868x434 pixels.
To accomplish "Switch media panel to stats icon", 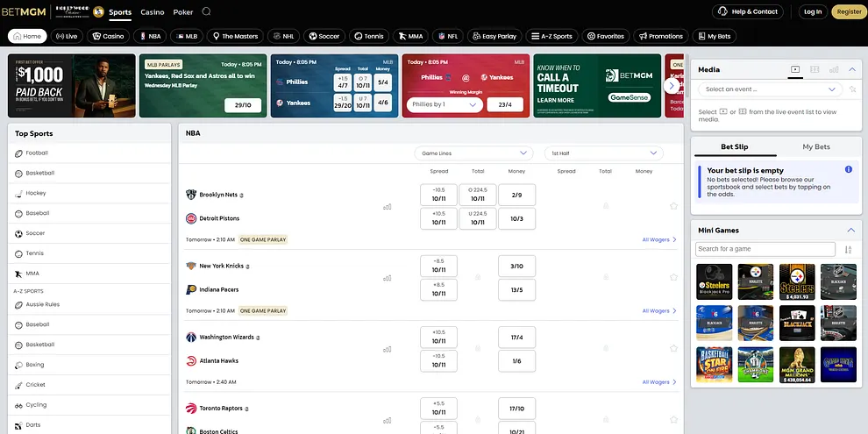I will point(834,69).
